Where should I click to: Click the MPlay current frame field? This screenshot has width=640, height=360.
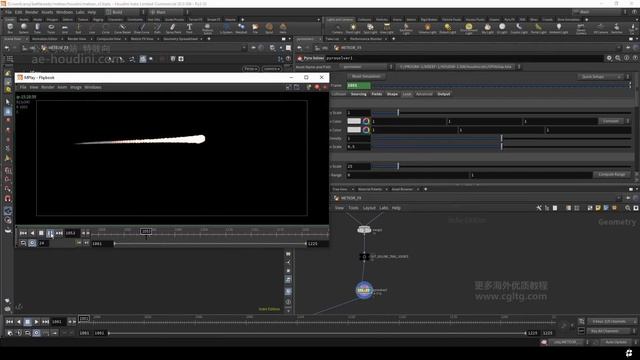71,233
